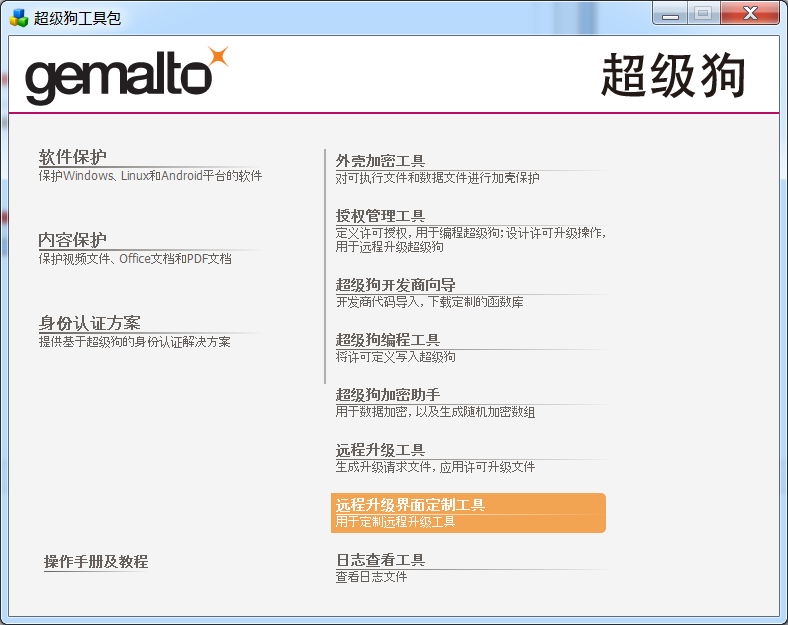Close the 超级狗工具包 window
788x625 pixels.
click(750, 14)
